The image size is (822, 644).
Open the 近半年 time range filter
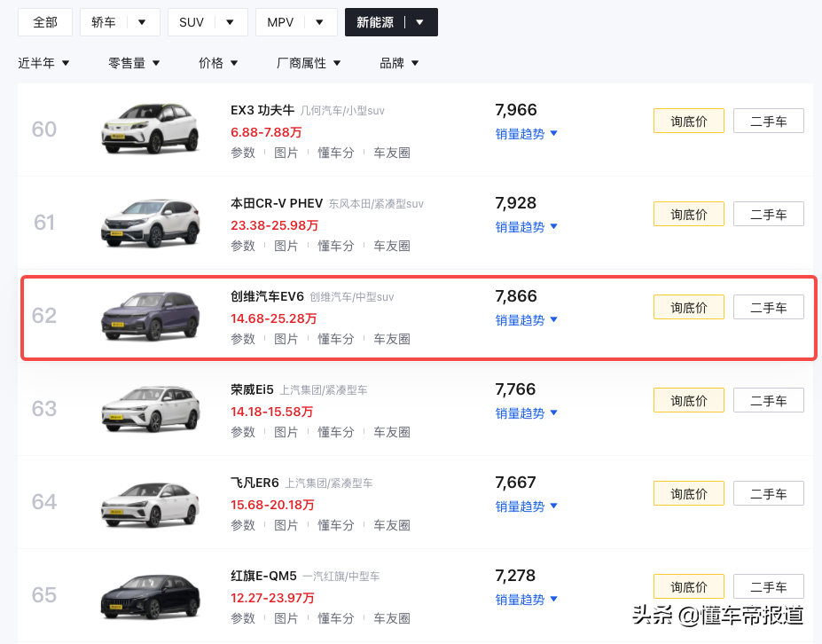43,63
